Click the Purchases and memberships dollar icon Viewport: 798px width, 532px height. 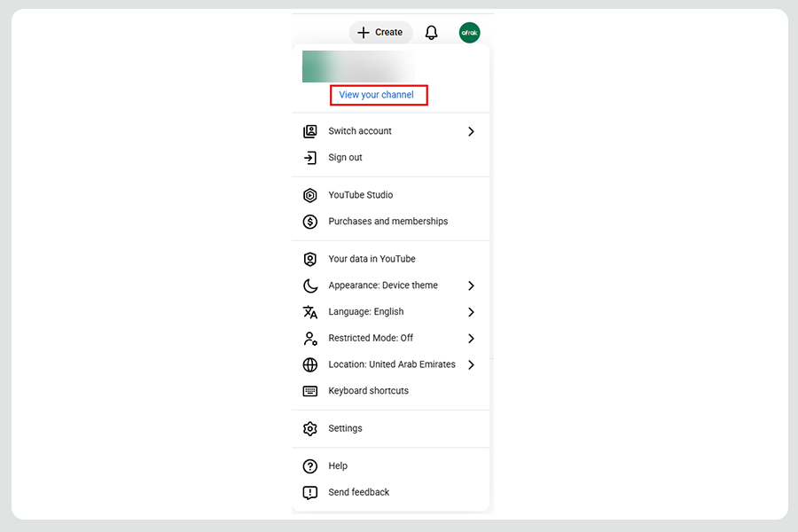tap(309, 222)
